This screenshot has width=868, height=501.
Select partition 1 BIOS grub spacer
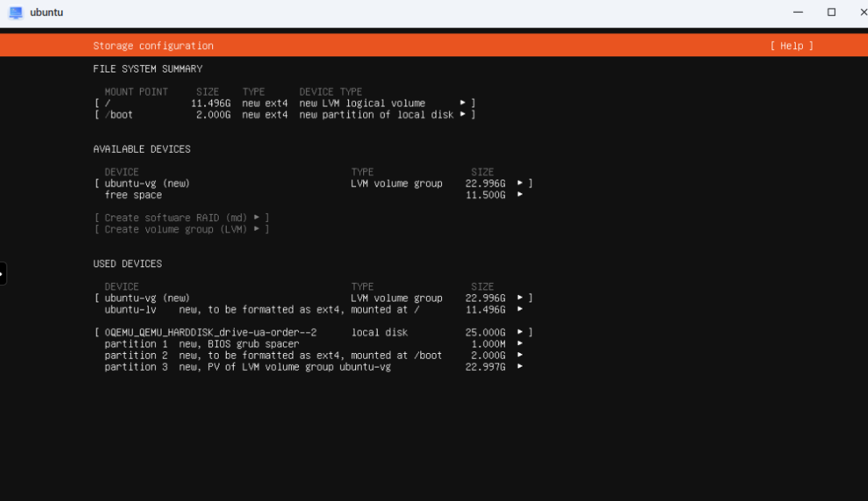click(314, 344)
